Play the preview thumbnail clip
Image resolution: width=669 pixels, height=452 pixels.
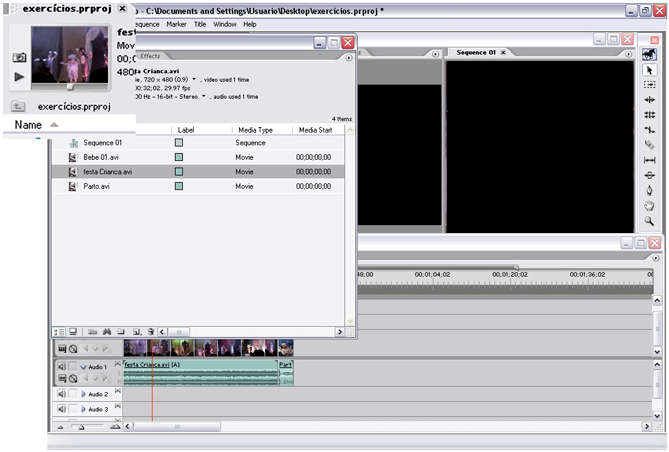pyautogui.click(x=19, y=76)
